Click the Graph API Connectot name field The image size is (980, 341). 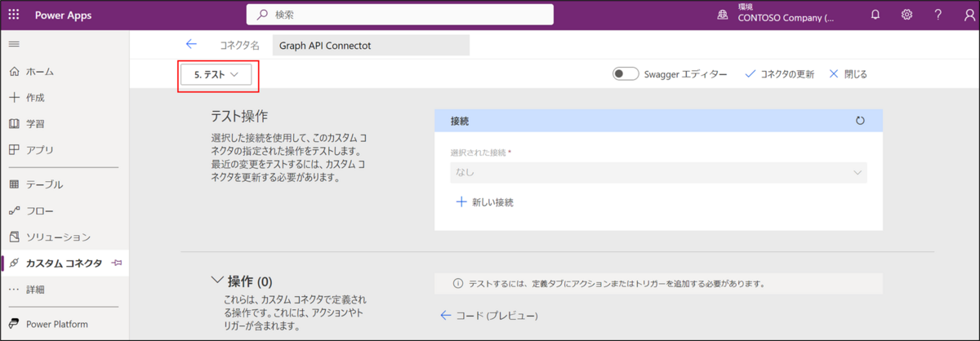(371, 45)
